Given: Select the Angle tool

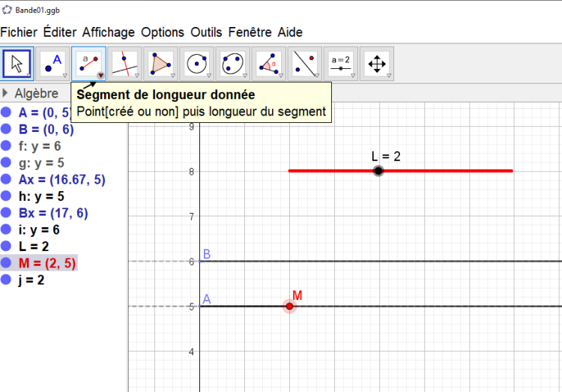Looking at the screenshot, I should (x=268, y=64).
